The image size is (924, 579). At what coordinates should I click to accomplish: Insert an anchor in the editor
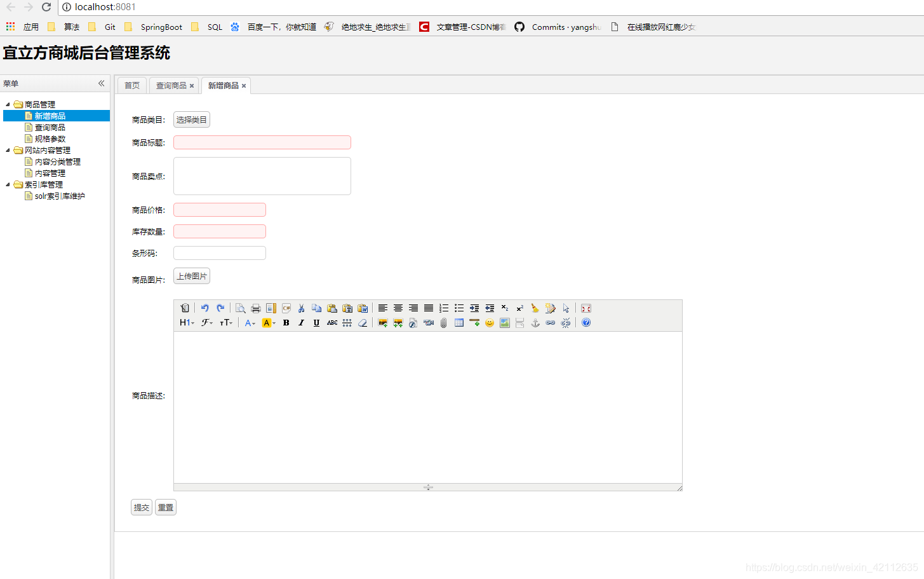[535, 323]
